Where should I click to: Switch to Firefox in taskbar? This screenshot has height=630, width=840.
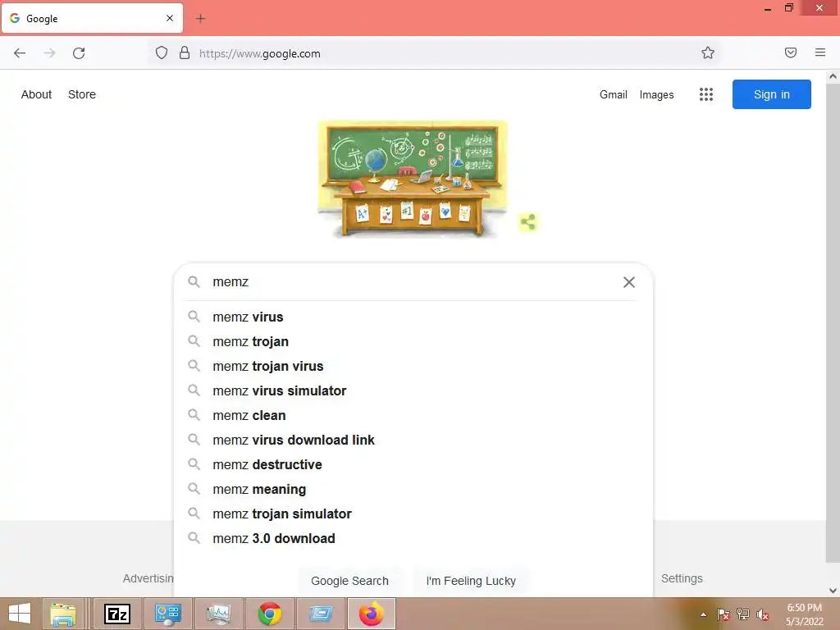click(372, 614)
